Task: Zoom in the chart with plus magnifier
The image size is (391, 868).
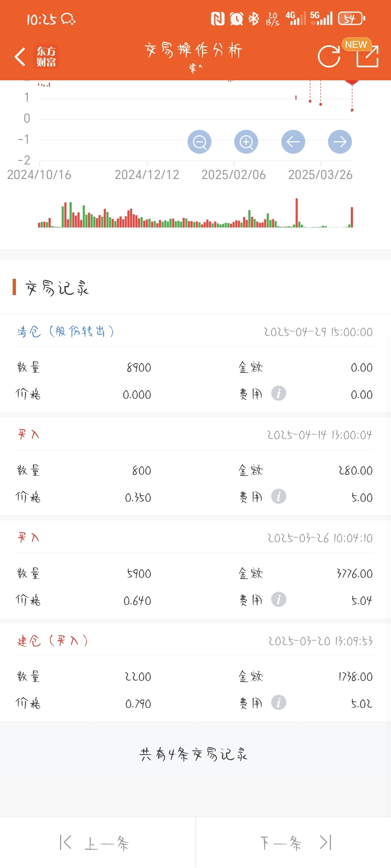Action: click(246, 142)
